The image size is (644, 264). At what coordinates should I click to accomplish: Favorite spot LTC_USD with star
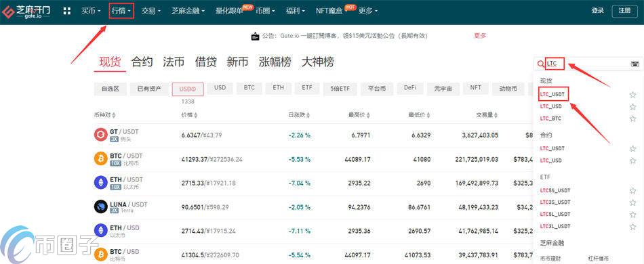coord(632,106)
